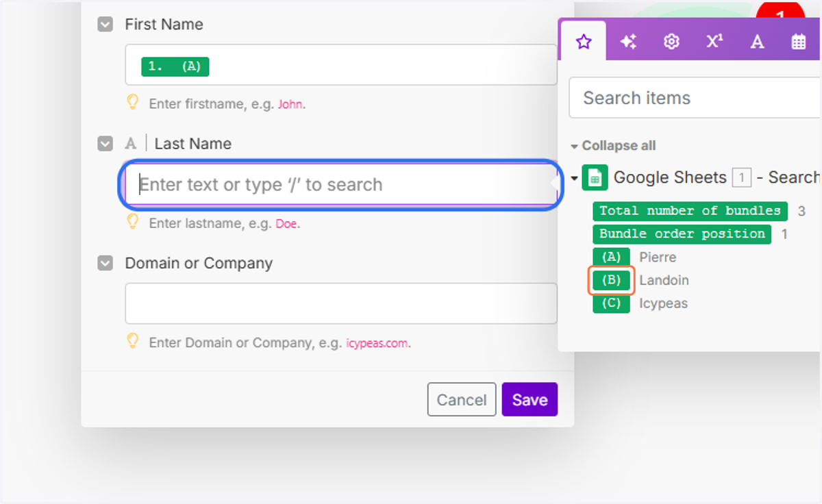The image size is (822, 504).
Task: Click the Pierre sample value text
Action: tap(658, 257)
